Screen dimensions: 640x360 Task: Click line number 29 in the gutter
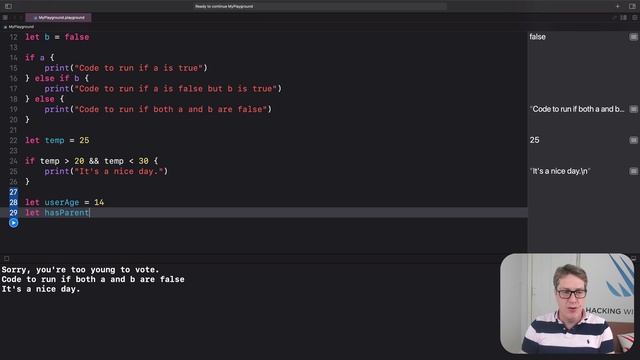point(13,213)
